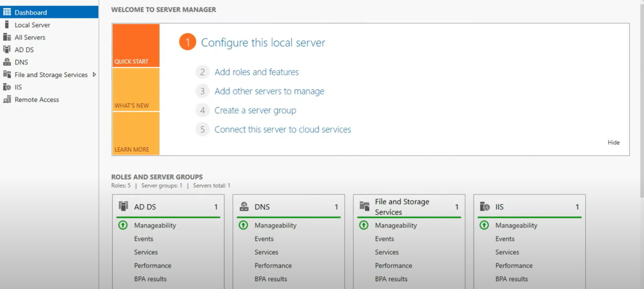Click the All Servers icon in sidebar

[7, 37]
